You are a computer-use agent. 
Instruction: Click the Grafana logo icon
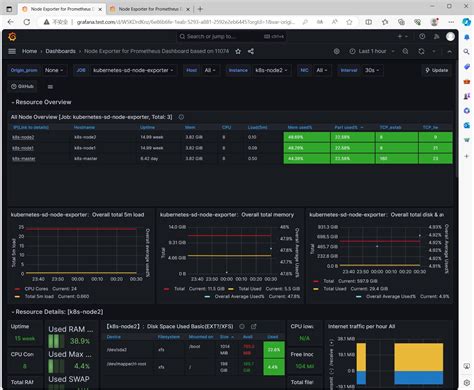pos(12,37)
